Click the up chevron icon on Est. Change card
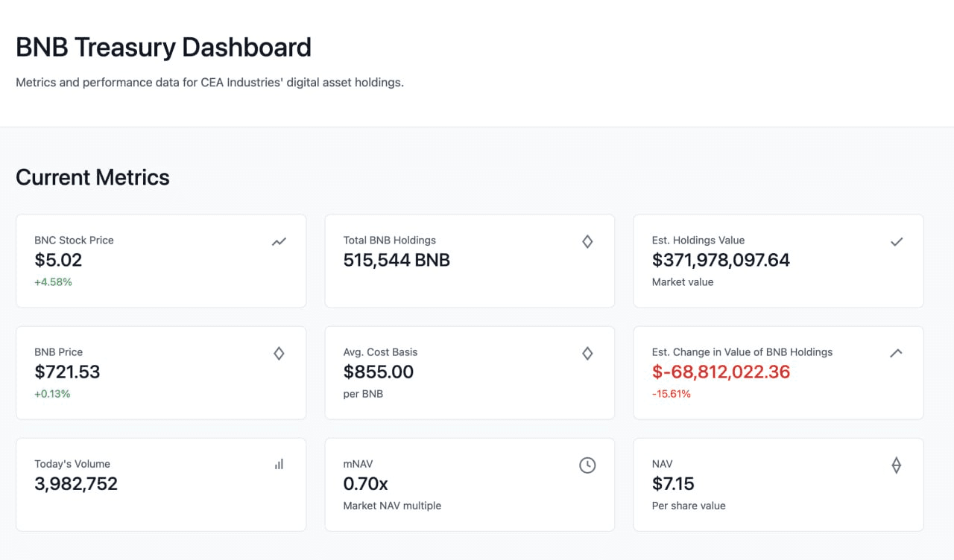 point(897,353)
